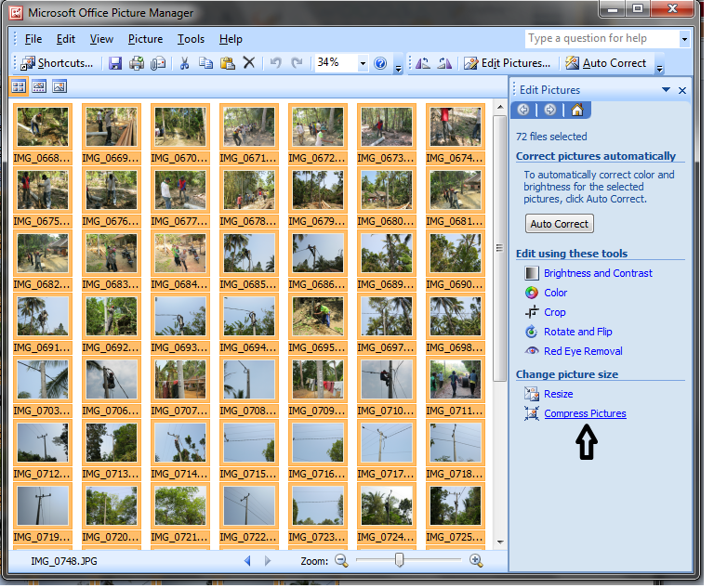The width and height of the screenshot is (714, 588).
Task: Click the zoom out magnifier icon
Action: [341, 561]
